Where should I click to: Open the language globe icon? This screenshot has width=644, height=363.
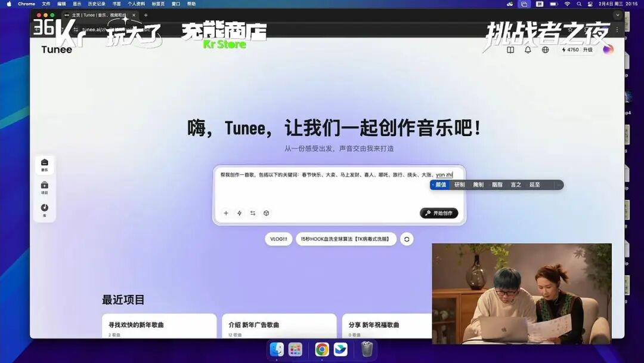pos(546,50)
